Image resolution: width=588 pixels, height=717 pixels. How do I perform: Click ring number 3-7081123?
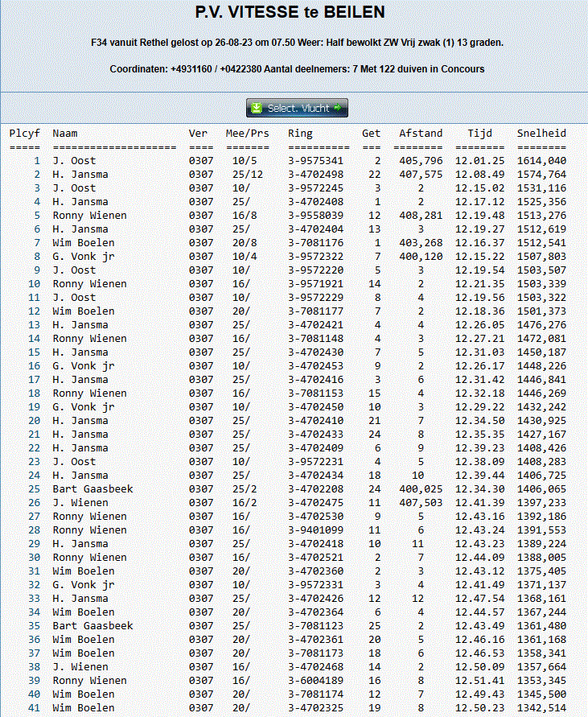point(315,626)
